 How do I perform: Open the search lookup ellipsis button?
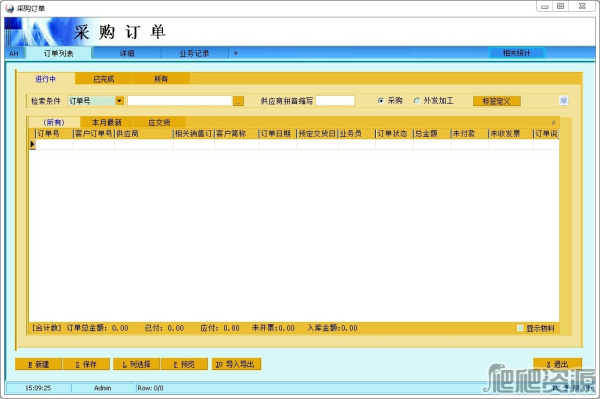[238, 101]
